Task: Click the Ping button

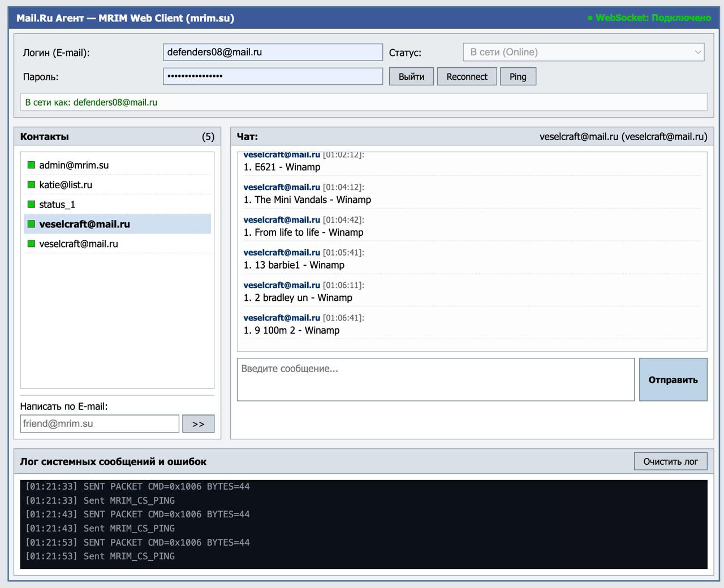Action: pos(518,77)
